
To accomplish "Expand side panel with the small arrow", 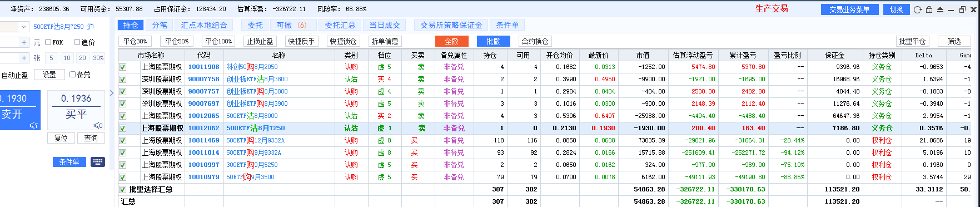I will pos(111,93).
